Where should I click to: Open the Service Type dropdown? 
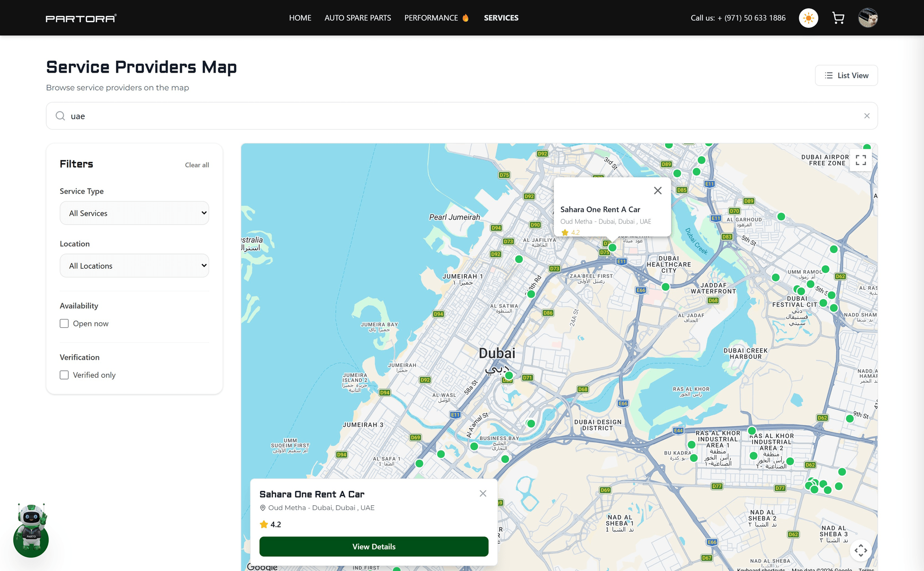point(134,213)
